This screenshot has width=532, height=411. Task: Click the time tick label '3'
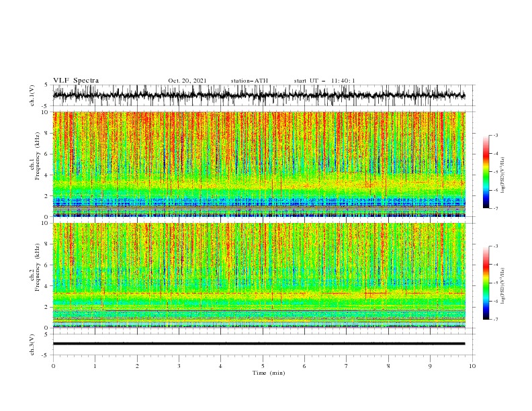[x=179, y=366]
